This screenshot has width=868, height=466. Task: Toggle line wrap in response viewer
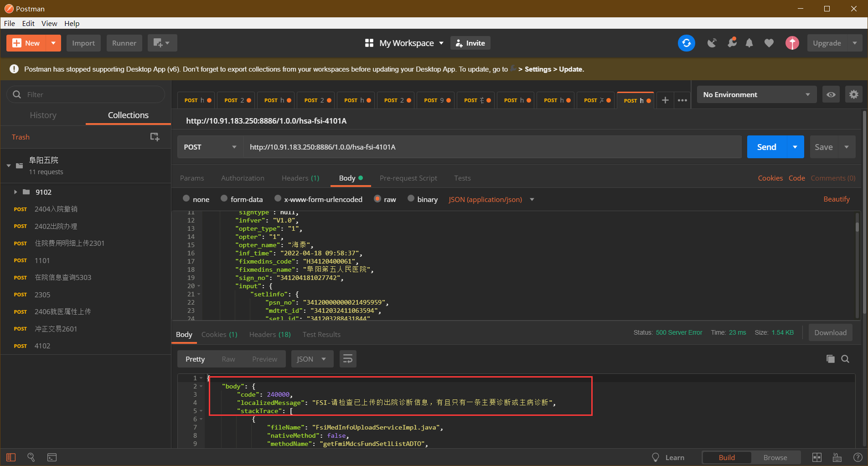point(348,359)
